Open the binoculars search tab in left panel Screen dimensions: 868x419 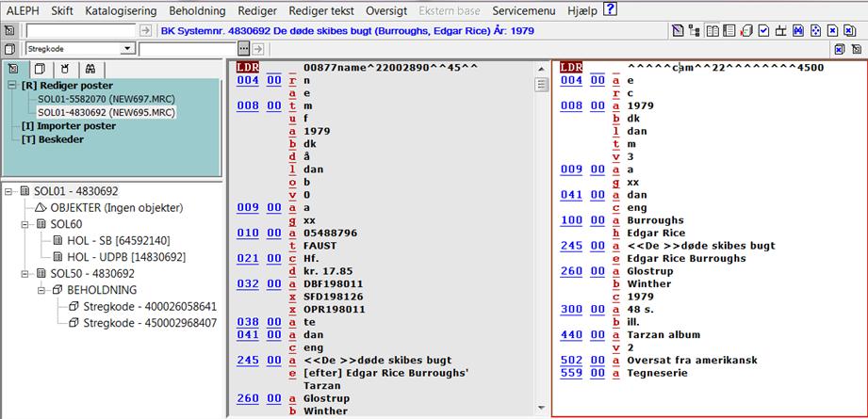click(x=90, y=69)
